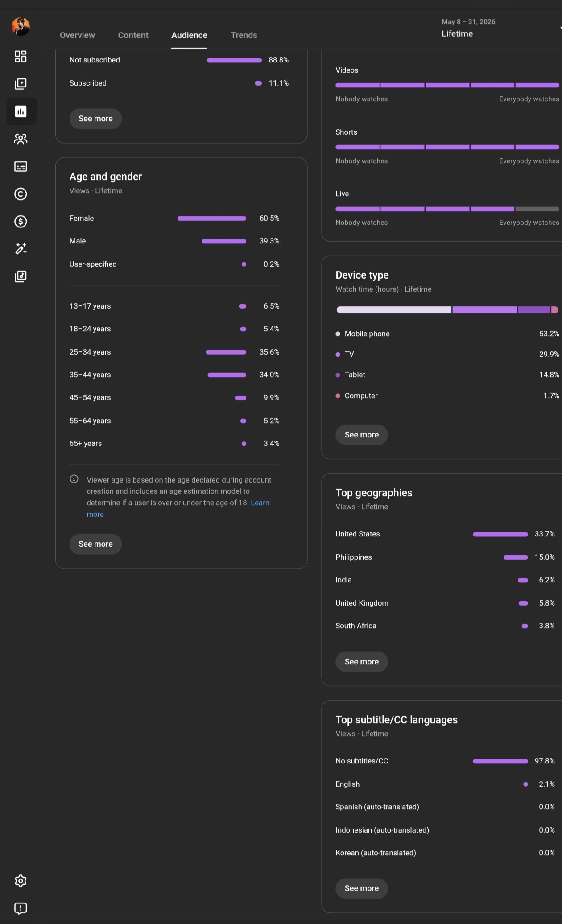Open the Dashboard icon in sidebar
The image size is (562, 924).
[21, 56]
